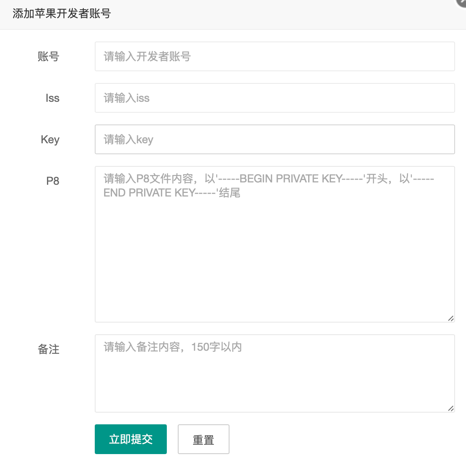The image size is (466, 476).
Task: Grab the 备注 textarea resize handle
Action: tap(451, 408)
